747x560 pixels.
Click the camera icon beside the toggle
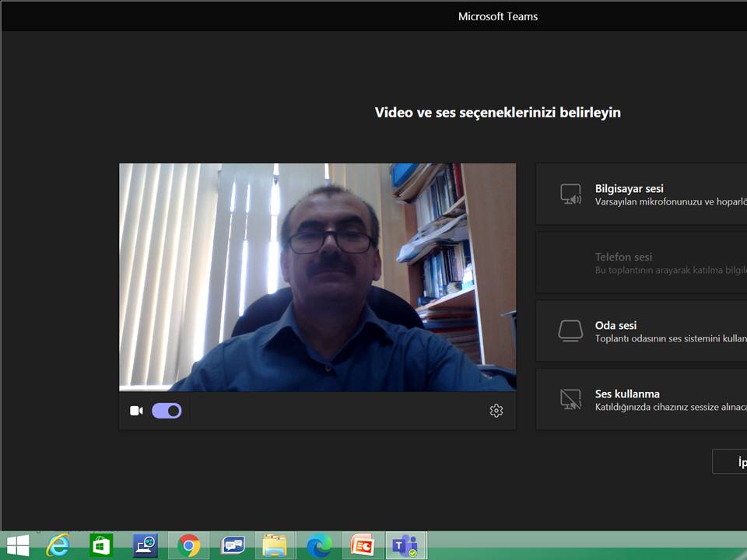point(136,411)
